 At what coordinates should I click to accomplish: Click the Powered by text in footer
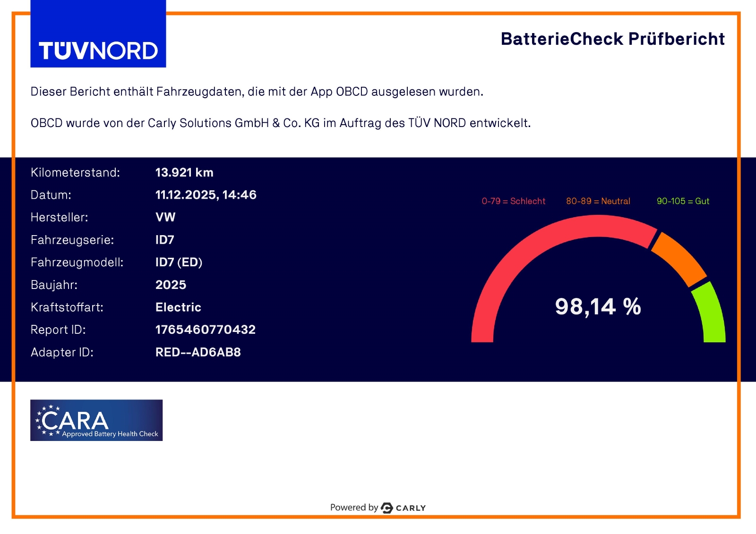pyautogui.click(x=354, y=508)
